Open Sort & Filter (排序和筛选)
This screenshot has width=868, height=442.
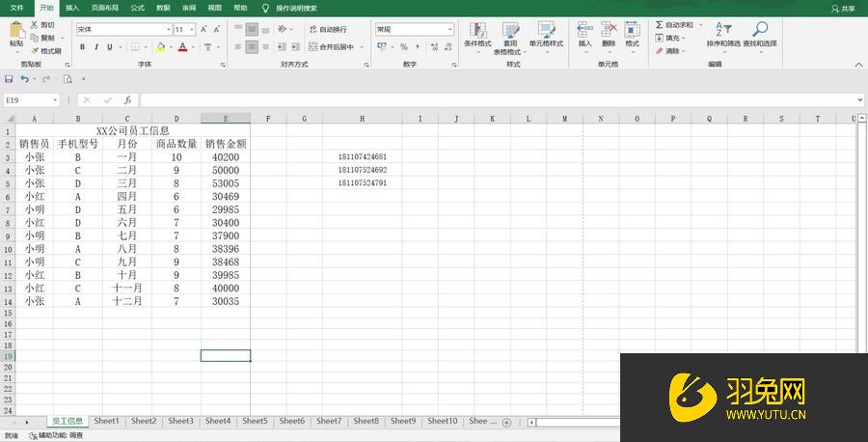(x=722, y=35)
